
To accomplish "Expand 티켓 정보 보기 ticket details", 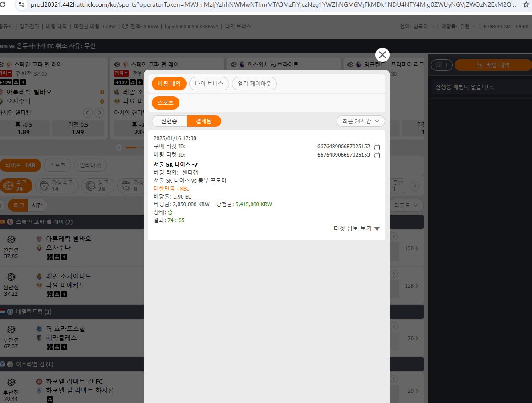I will pyautogui.click(x=357, y=228).
